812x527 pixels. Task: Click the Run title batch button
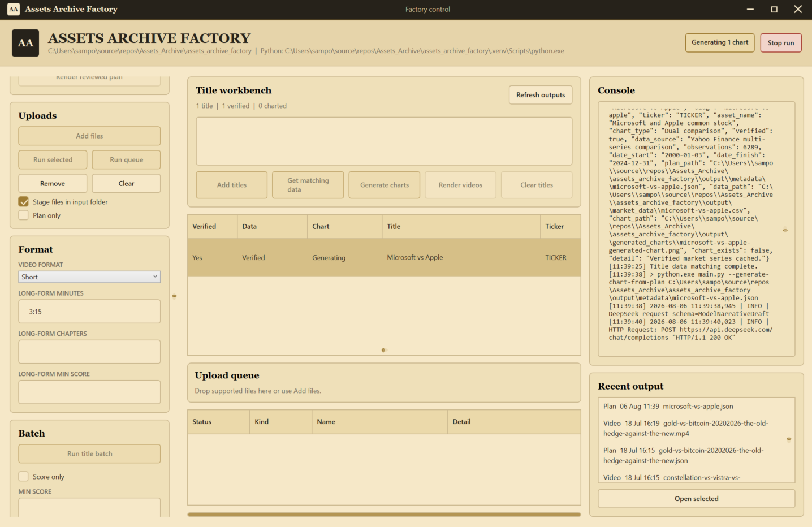tap(89, 453)
